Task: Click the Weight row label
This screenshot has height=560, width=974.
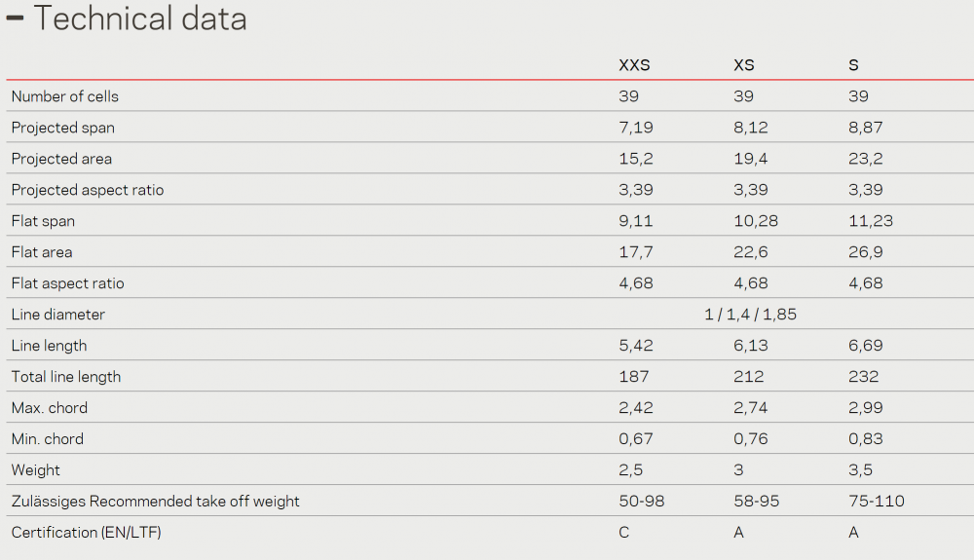Action: 35,470
